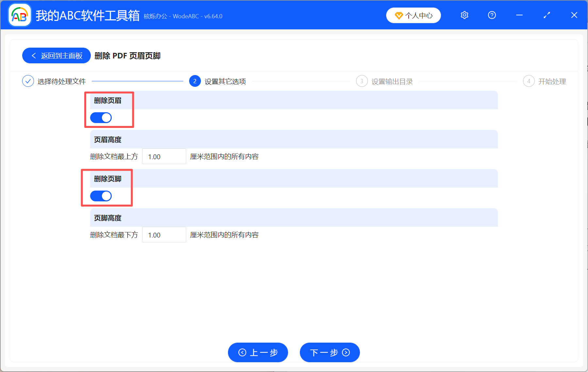
Task: Open the help question mark icon
Action: tap(492, 15)
